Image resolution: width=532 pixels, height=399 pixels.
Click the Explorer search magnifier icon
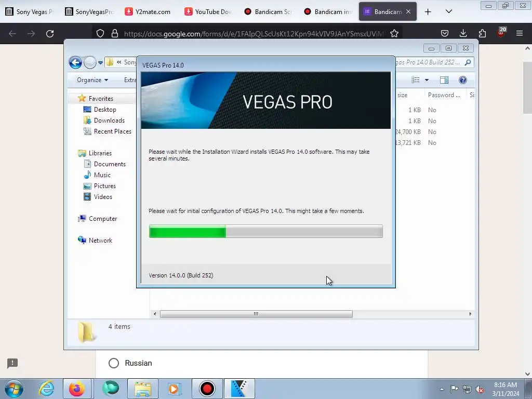468,62
